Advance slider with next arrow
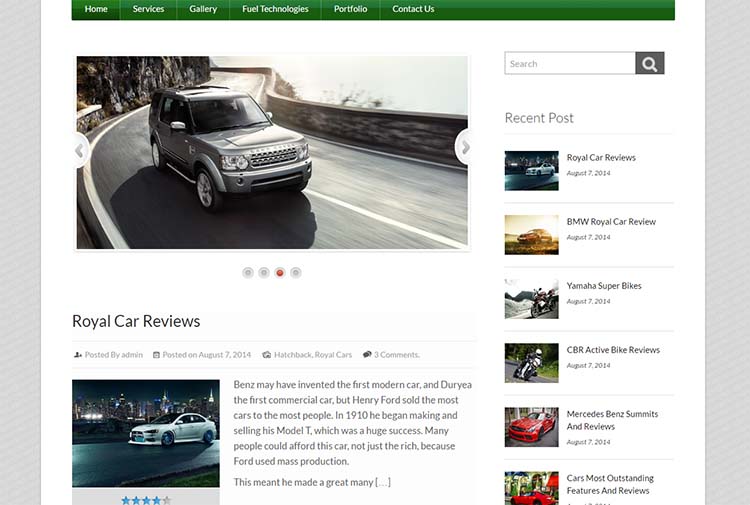This screenshot has width=750, height=505. click(463, 148)
